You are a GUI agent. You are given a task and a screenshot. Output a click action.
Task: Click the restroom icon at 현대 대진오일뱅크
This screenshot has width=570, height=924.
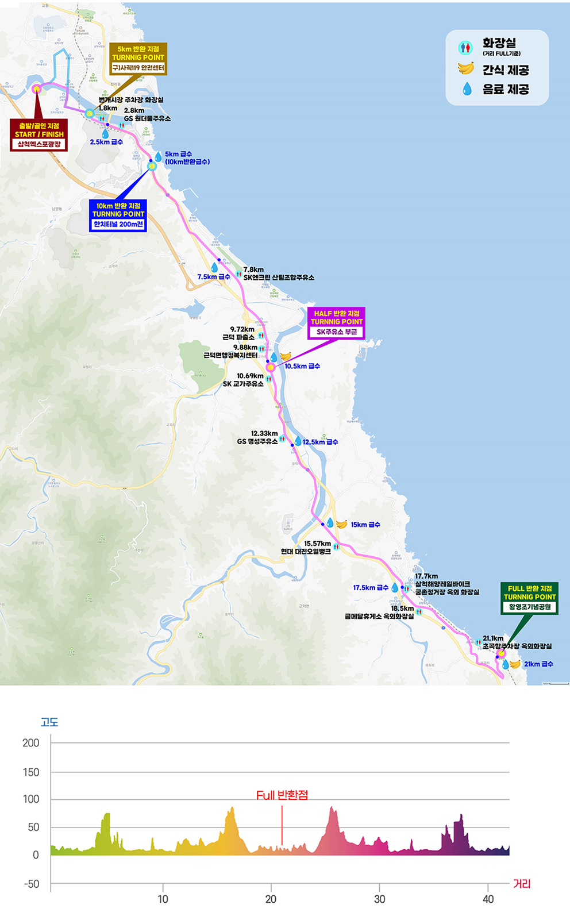coord(336,546)
